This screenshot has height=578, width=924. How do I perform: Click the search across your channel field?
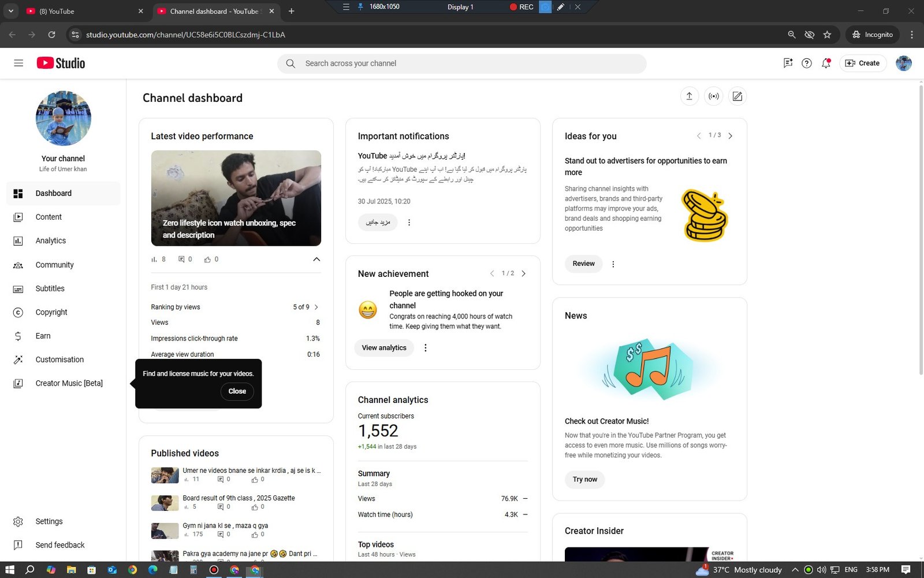462,64
